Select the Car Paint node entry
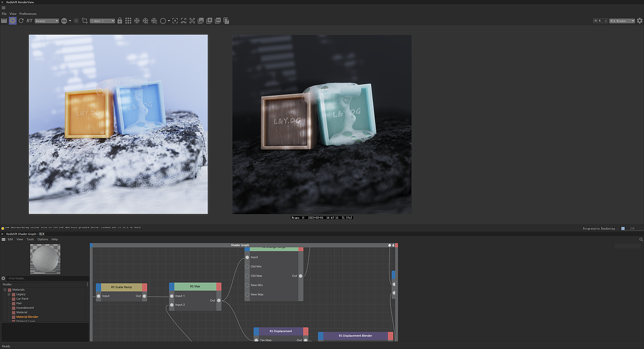 22,299
